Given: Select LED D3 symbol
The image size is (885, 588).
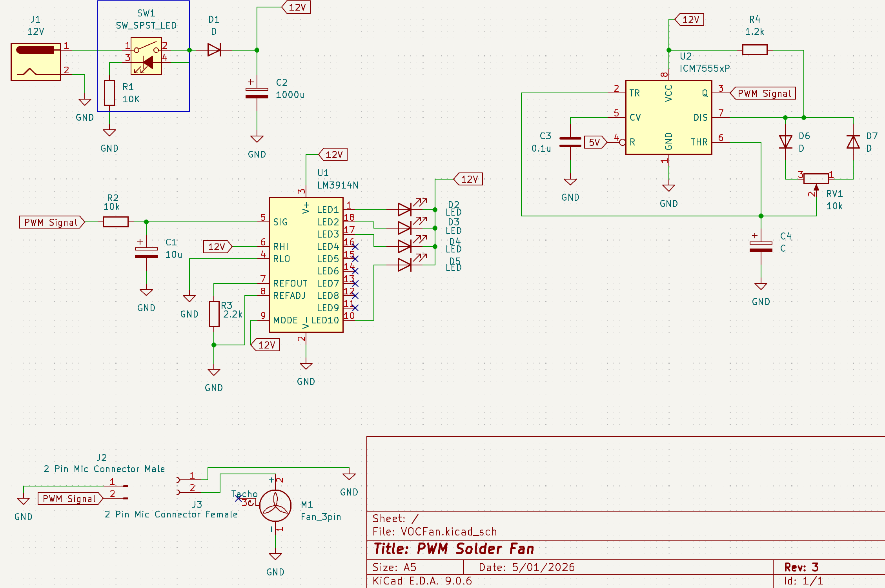Looking at the screenshot, I should tap(408, 227).
